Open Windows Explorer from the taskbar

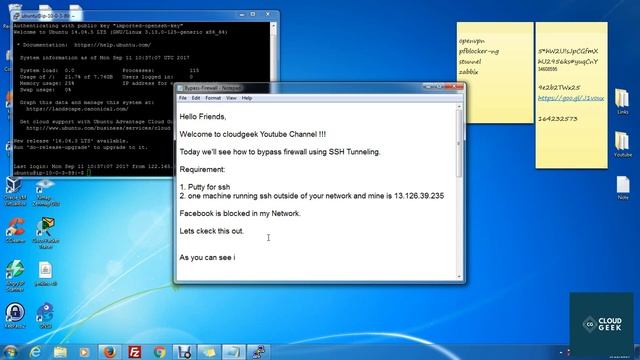[60, 351]
